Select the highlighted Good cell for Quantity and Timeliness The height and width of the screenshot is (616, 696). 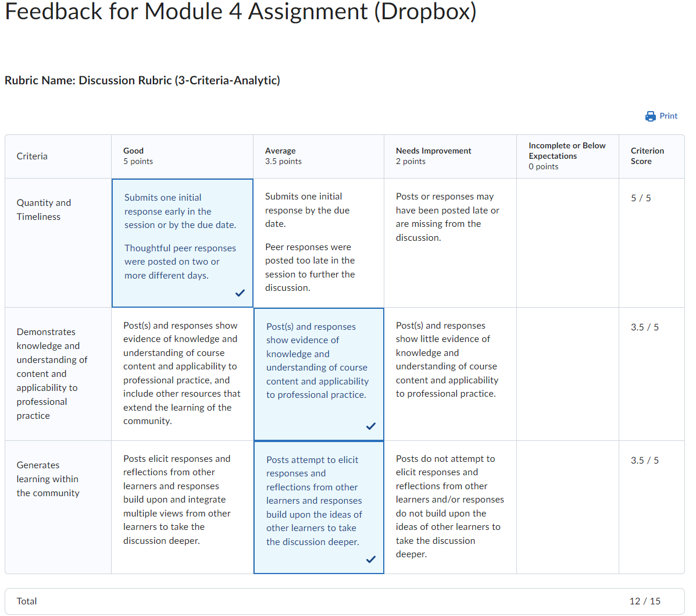[x=182, y=243]
